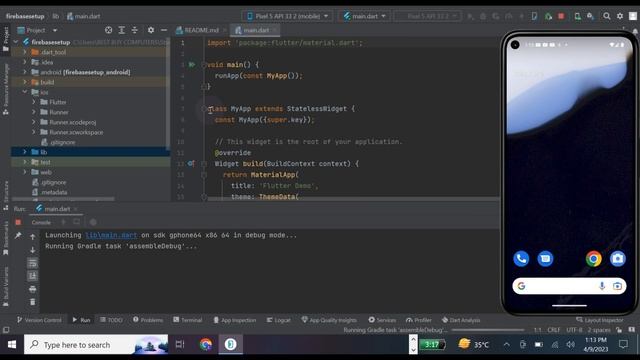Tap microphone icon in emulator search bar
The width and height of the screenshot is (640, 360).
[602, 286]
